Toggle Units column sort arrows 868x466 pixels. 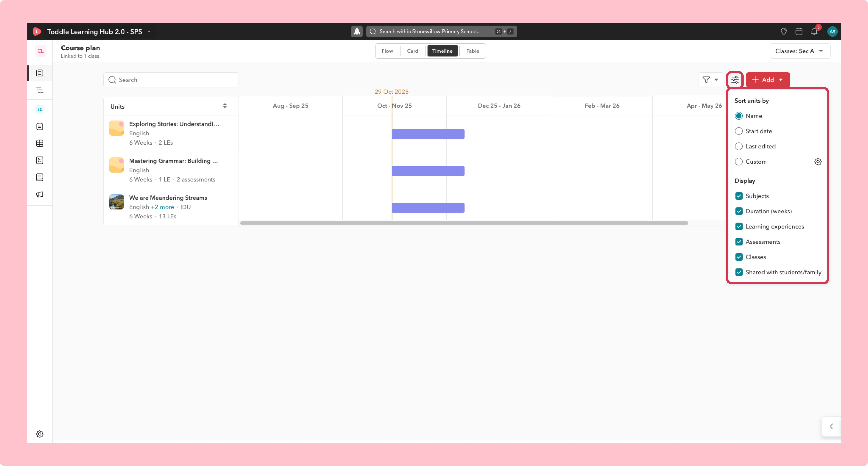click(225, 106)
